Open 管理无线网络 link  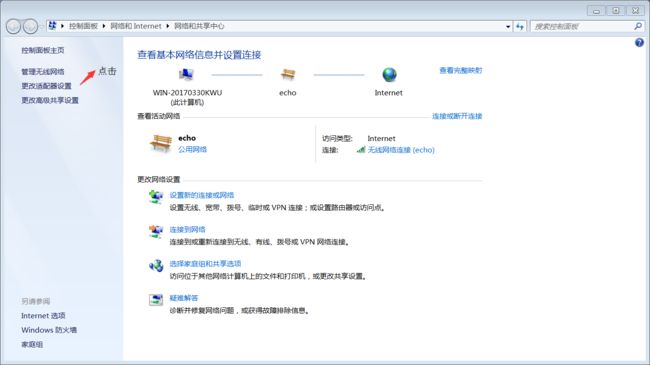(x=43, y=71)
